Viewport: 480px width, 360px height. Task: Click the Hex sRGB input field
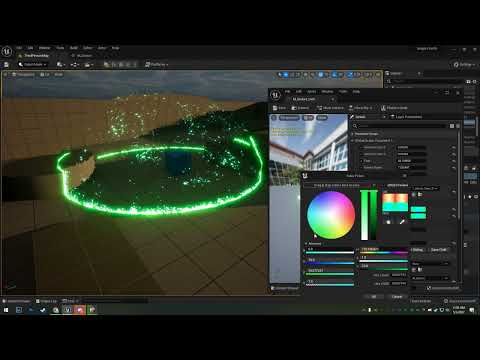[x=399, y=283]
